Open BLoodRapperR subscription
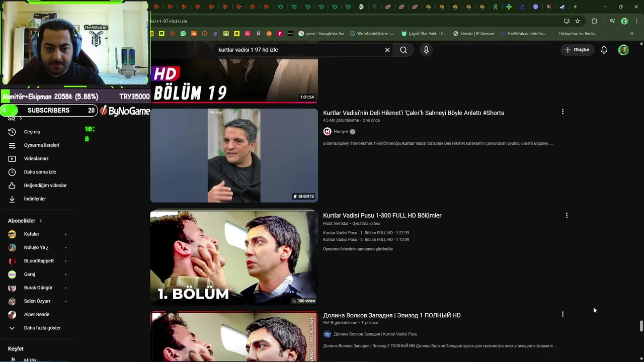Viewport: 644px width, 362px height. pos(38,261)
